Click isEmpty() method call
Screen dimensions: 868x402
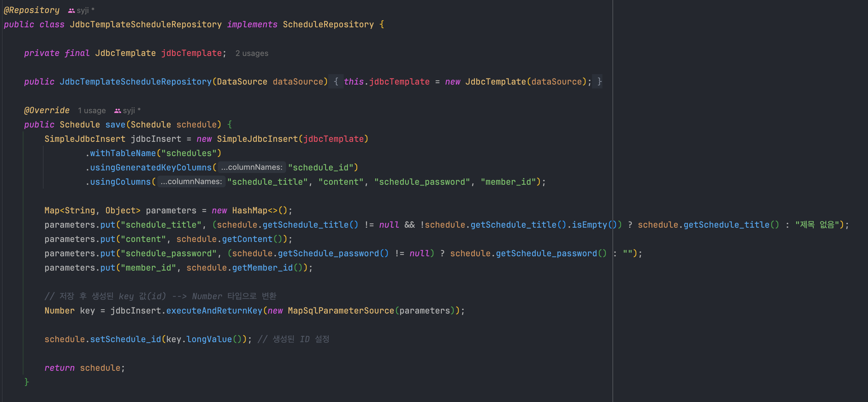coord(594,225)
